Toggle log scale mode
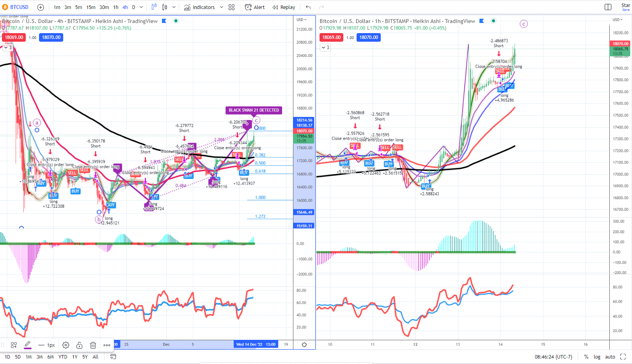Image resolution: width=632 pixels, height=364 pixels. tap(597, 357)
